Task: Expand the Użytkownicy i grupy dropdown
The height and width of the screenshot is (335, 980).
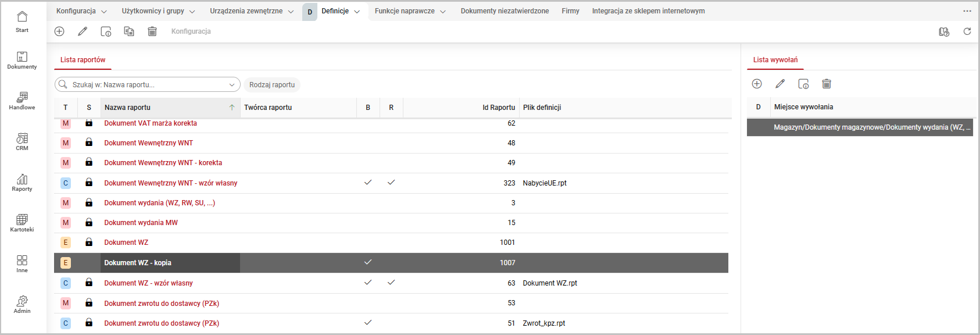Action: point(192,12)
